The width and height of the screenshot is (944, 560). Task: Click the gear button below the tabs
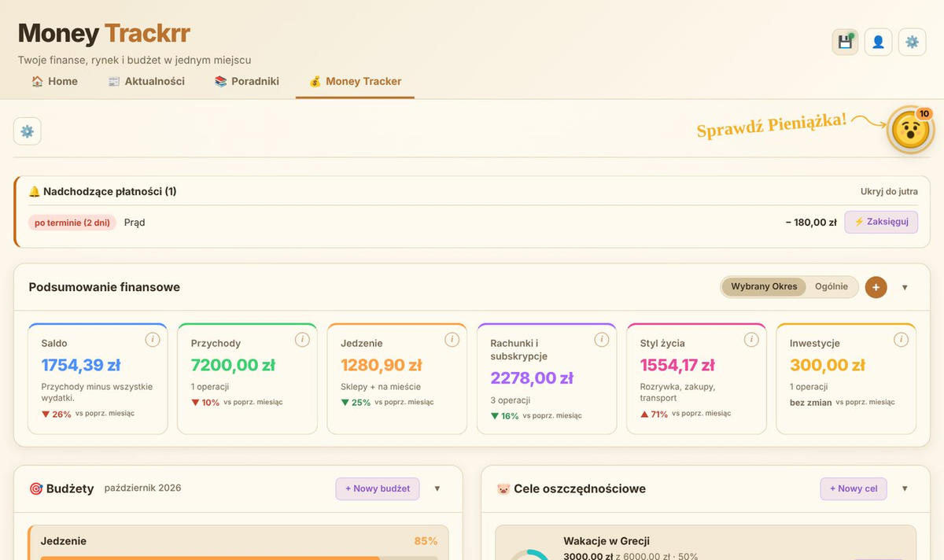click(x=28, y=131)
